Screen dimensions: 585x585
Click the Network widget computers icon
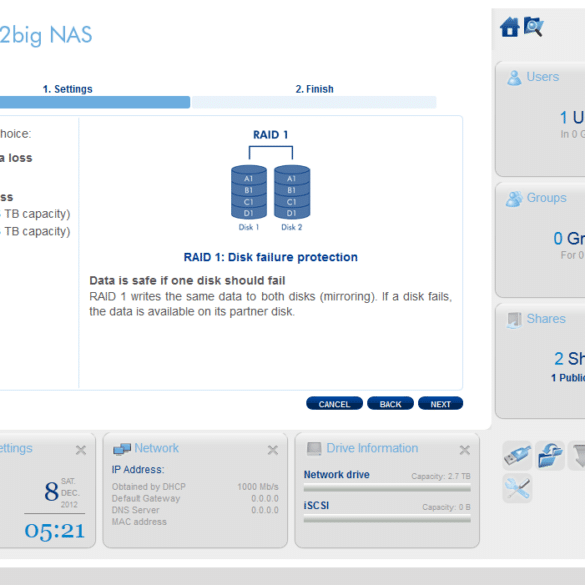pos(122,449)
